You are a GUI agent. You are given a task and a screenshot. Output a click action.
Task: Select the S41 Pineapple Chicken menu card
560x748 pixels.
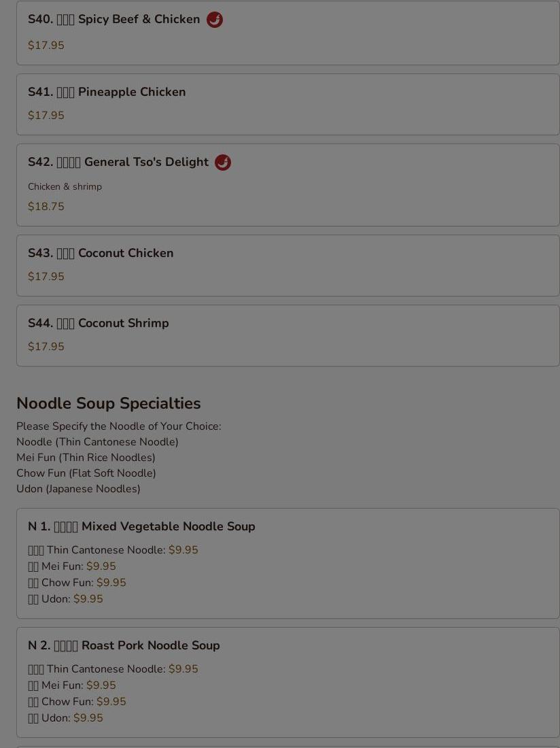pyautogui.click(x=288, y=105)
